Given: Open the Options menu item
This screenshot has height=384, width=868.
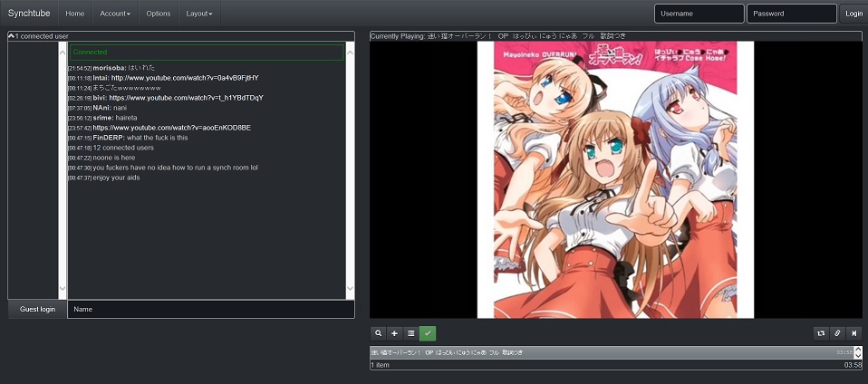Looking at the screenshot, I should click(158, 14).
